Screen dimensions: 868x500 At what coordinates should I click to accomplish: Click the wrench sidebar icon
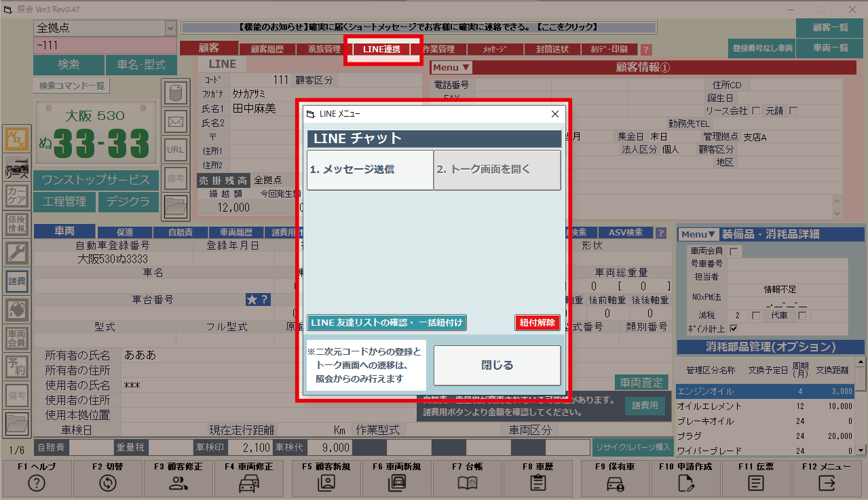tap(17, 253)
